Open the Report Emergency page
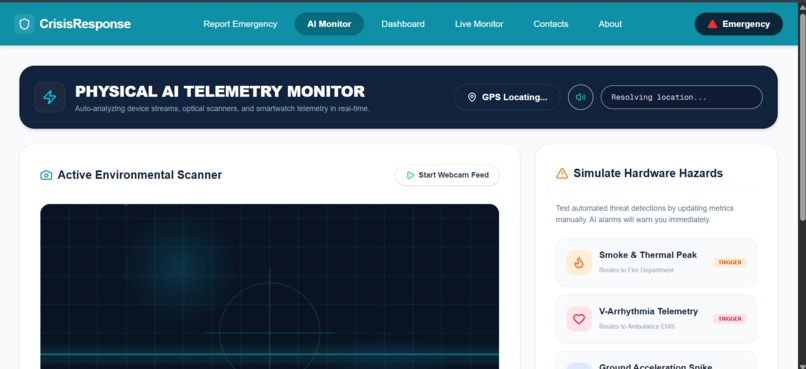This screenshot has width=806, height=369. [x=240, y=24]
